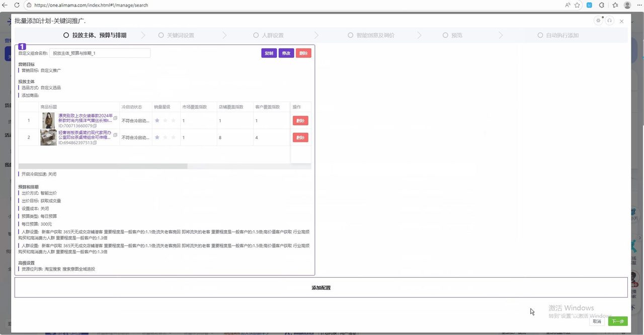Go to 人群设置 step

pyautogui.click(x=269, y=36)
